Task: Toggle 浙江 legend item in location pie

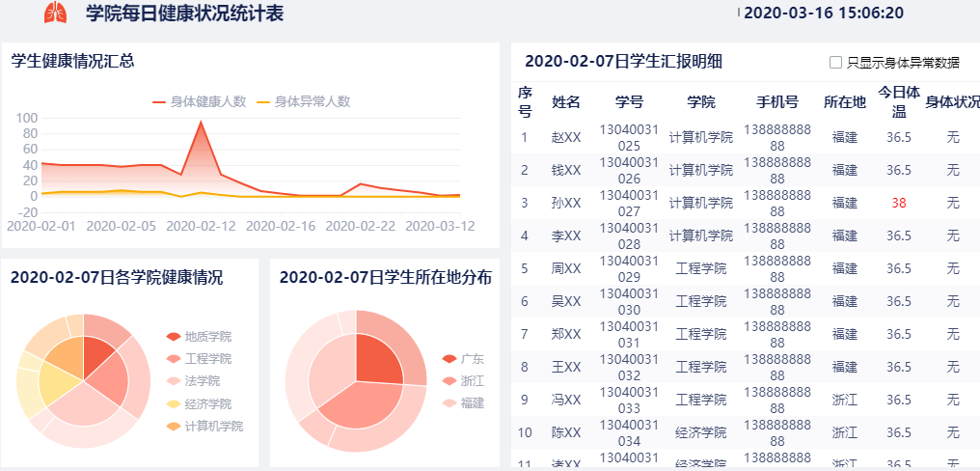Action: tap(463, 381)
